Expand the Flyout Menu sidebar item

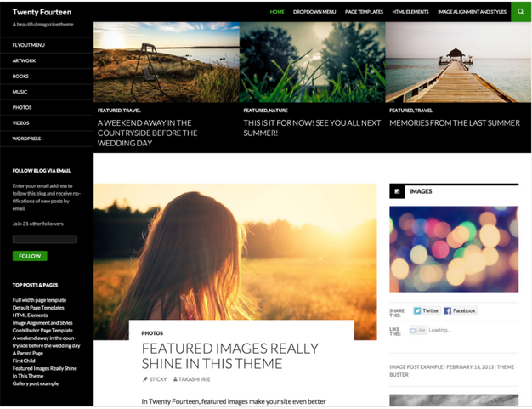29,45
